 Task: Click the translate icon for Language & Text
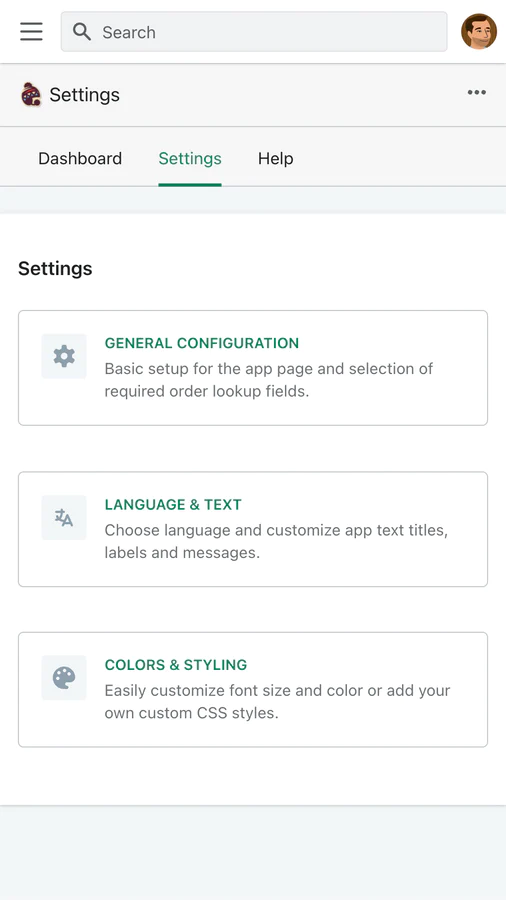[x=64, y=517]
